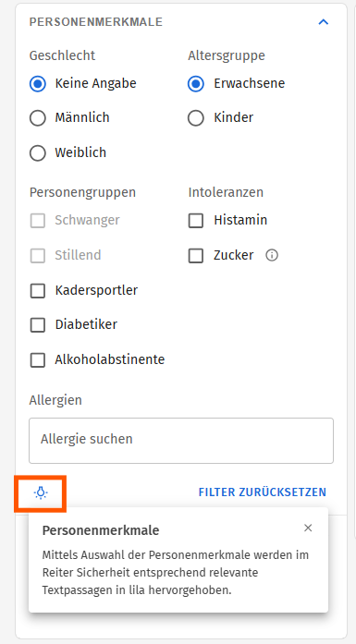Tick the Alkoholabstinente checkbox
The width and height of the screenshot is (356, 644).
pyautogui.click(x=38, y=360)
